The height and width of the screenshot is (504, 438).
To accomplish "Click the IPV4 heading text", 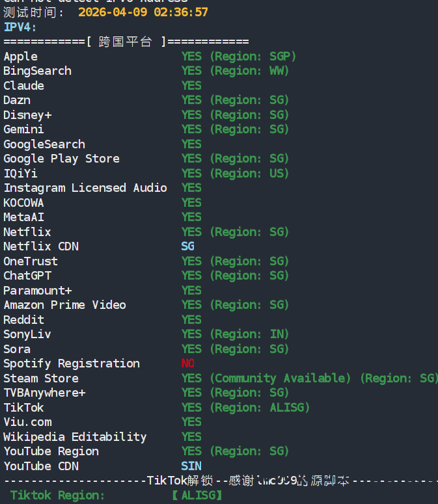I will [x=20, y=27].
